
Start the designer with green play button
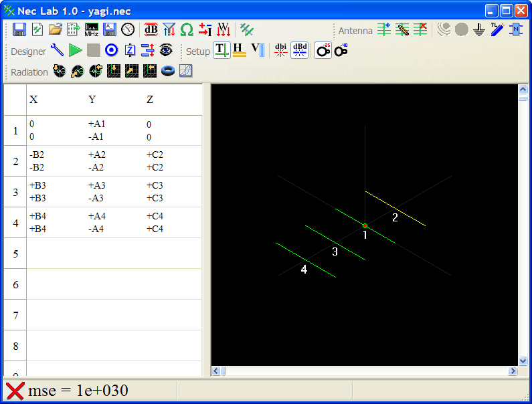[76, 51]
